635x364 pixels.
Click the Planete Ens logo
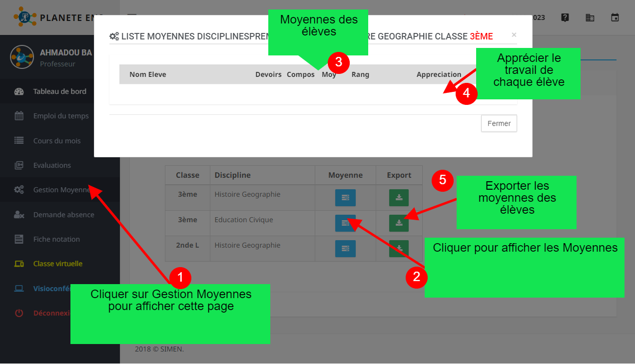[25, 17]
